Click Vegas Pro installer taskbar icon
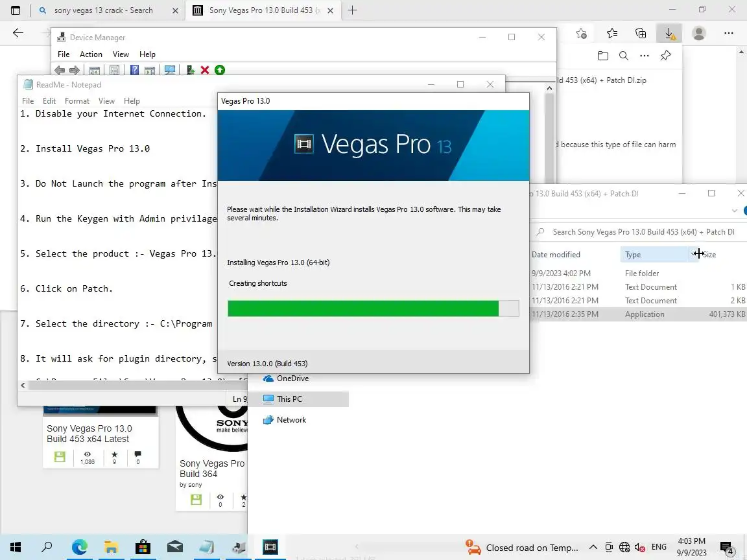Image resolution: width=747 pixels, height=560 pixels. 270,547
